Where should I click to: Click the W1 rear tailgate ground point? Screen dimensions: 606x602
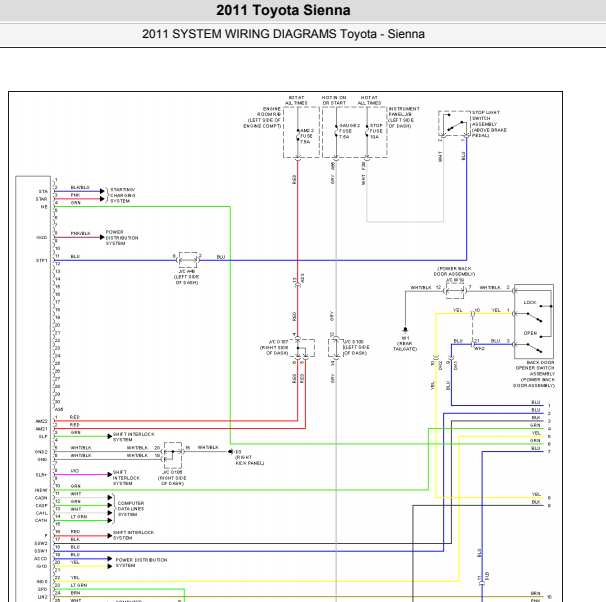click(405, 328)
